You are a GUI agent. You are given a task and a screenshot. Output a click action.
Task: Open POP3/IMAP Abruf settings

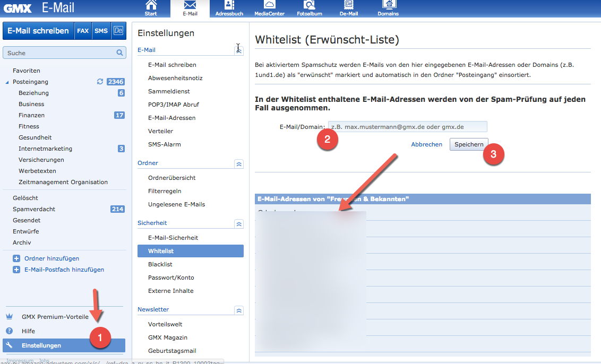[173, 104]
